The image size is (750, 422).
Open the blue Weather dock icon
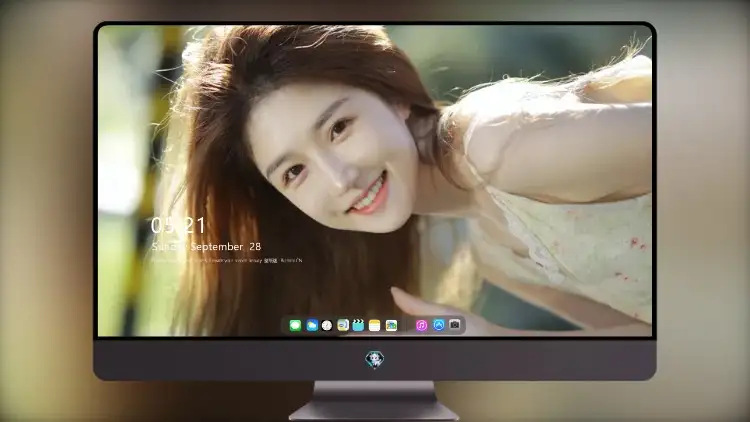[312, 325]
